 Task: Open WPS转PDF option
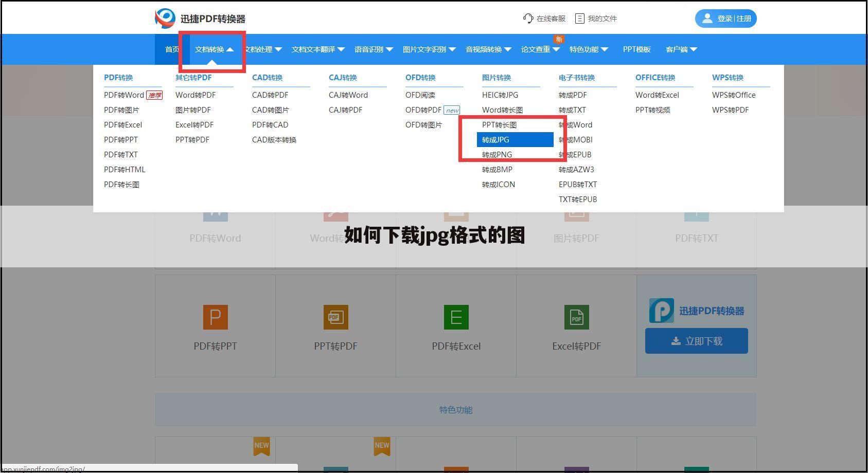tap(731, 110)
